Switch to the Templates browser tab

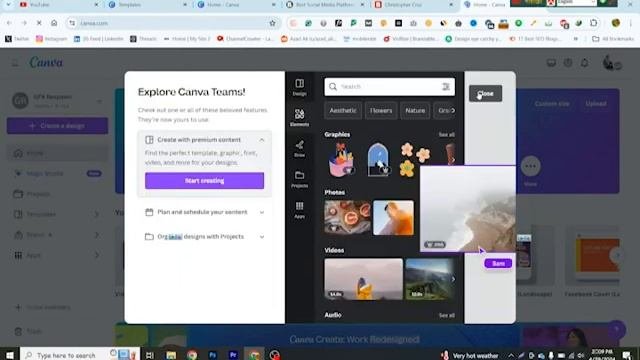[148, 5]
